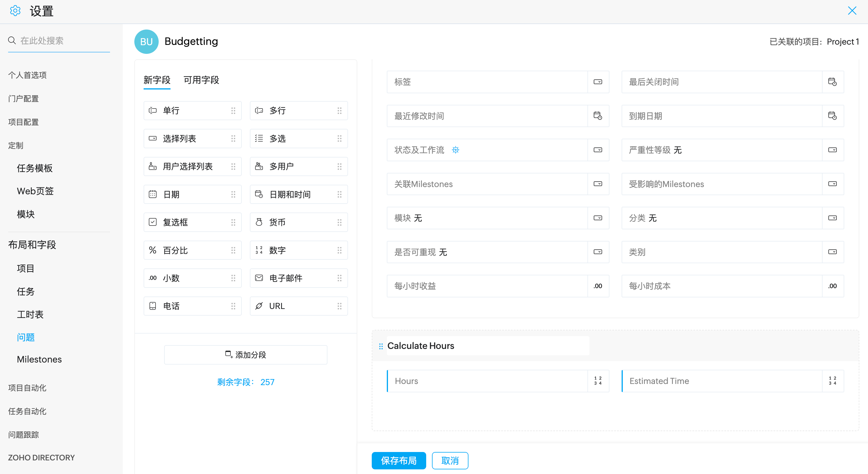Open the 模块 field dropdown arrow
The width and height of the screenshot is (868, 474).
598,218
